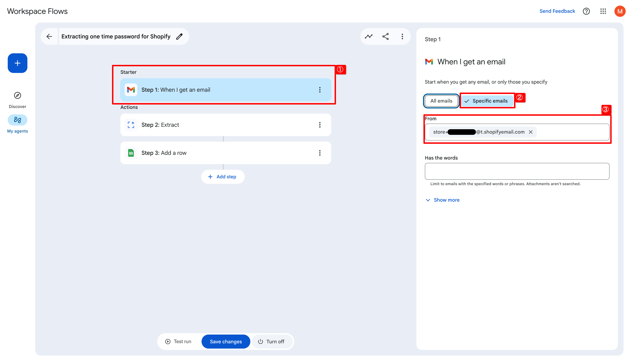Open help question mark icon

[586, 11]
